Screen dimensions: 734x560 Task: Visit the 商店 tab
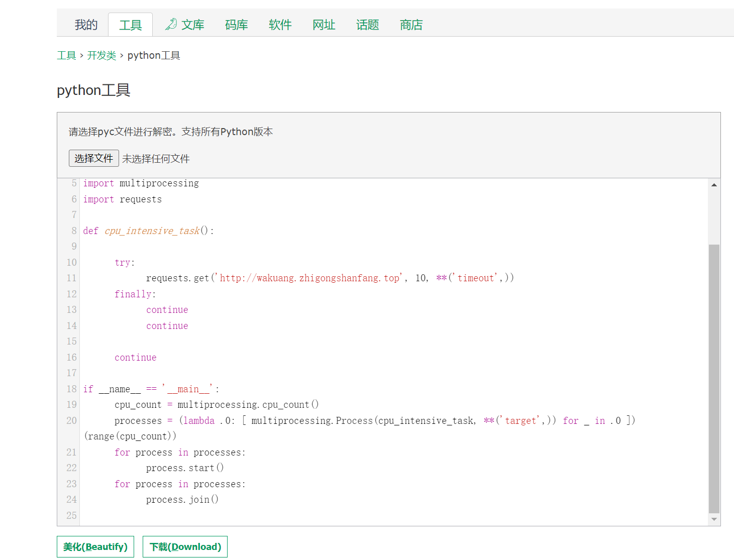(411, 25)
